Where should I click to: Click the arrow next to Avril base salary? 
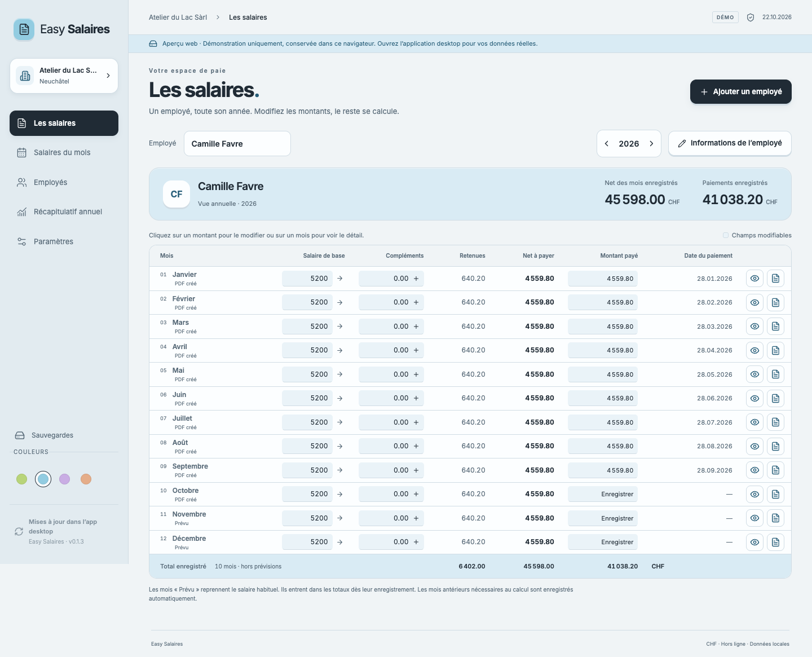click(x=340, y=350)
